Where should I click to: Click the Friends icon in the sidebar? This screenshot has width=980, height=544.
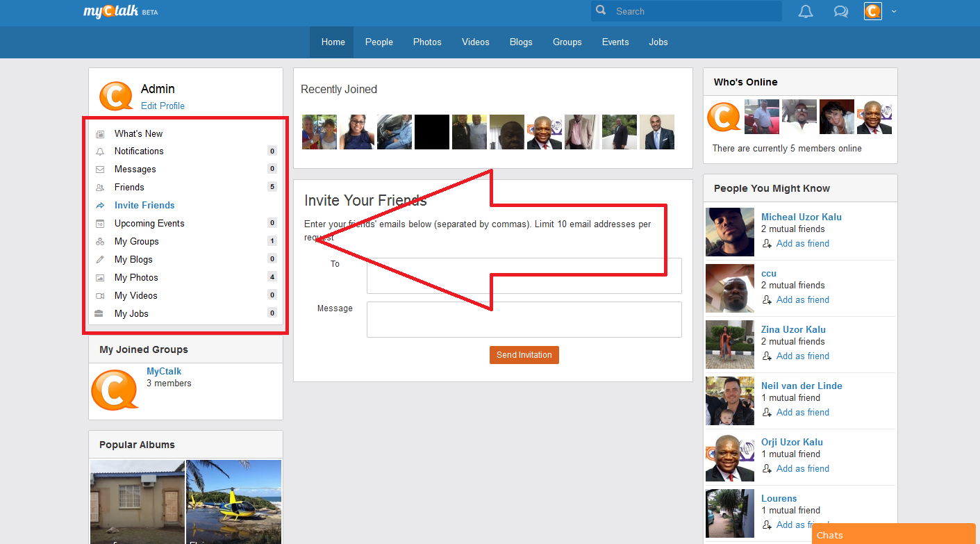pos(99,187)
